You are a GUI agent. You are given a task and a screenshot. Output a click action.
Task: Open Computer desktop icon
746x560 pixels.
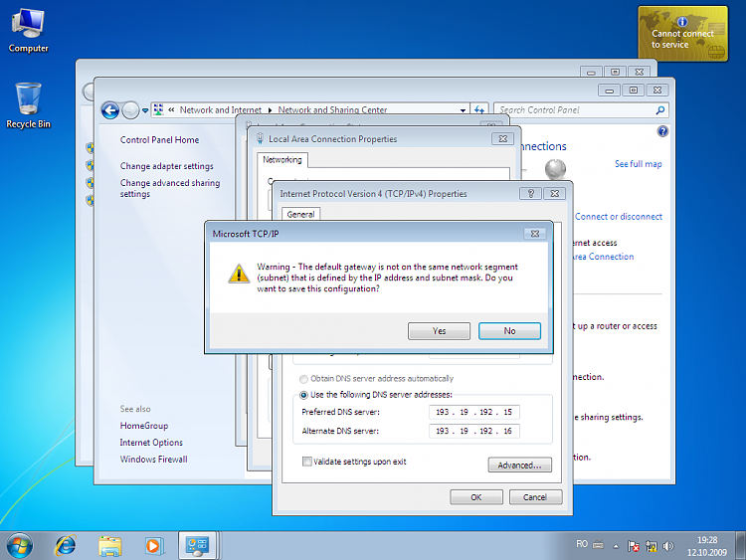point(28,31)
